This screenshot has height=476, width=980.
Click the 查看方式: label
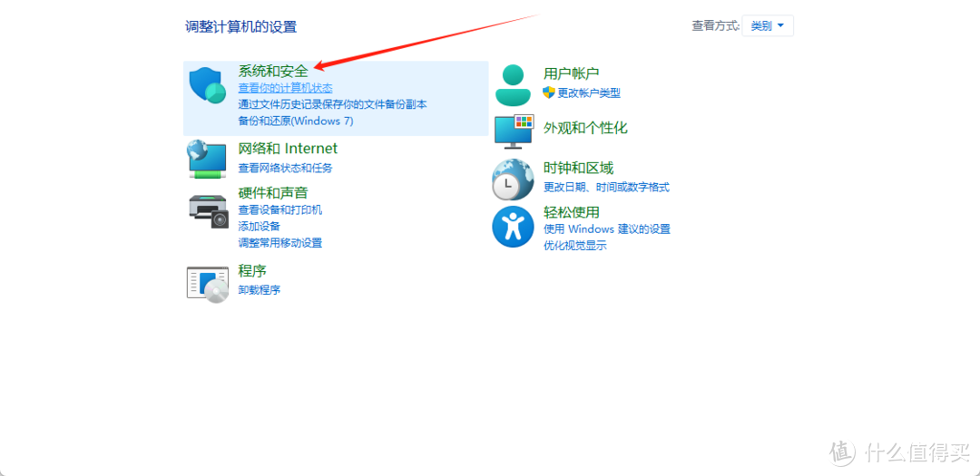pos(716,25)
